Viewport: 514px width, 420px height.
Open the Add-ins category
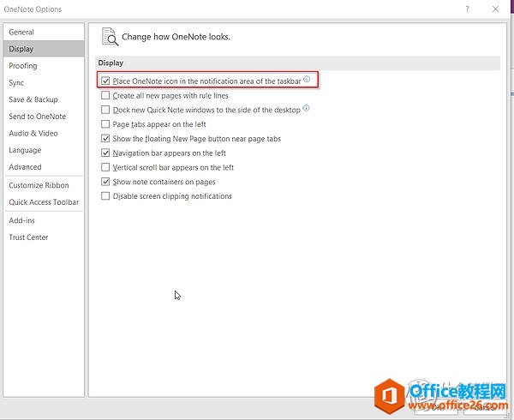(44, 220)
